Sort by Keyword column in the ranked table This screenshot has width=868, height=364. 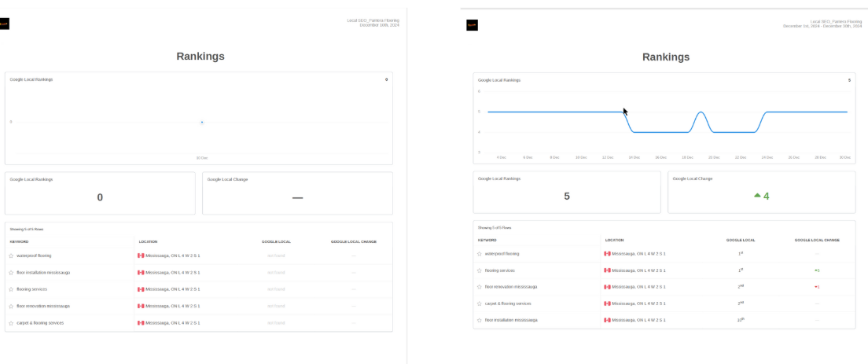[487, 240]
